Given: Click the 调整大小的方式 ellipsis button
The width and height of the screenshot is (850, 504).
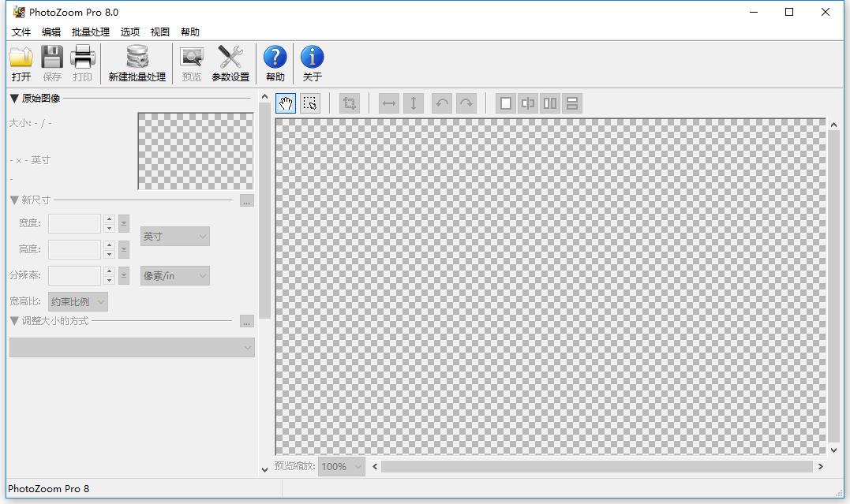Looking at the screenshot, I should pos(247,321).
